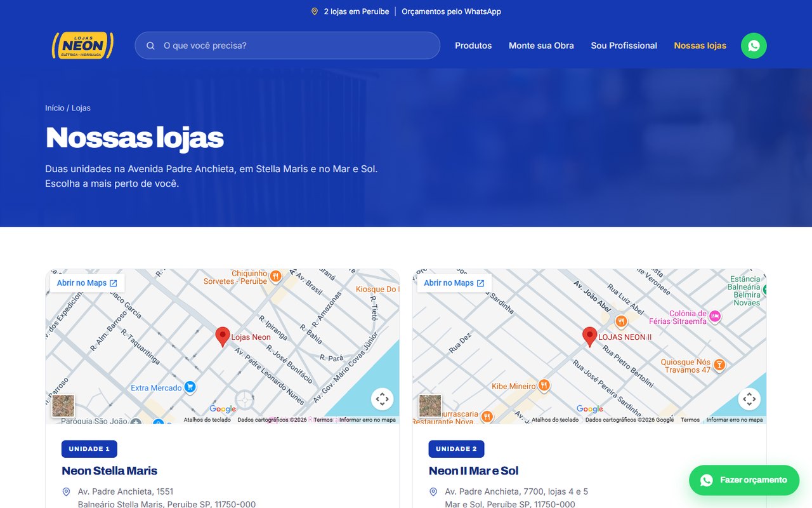Screen dimensions: 812x508
Task: Open Monte sua Obra menu item
Action: point(541,46)
